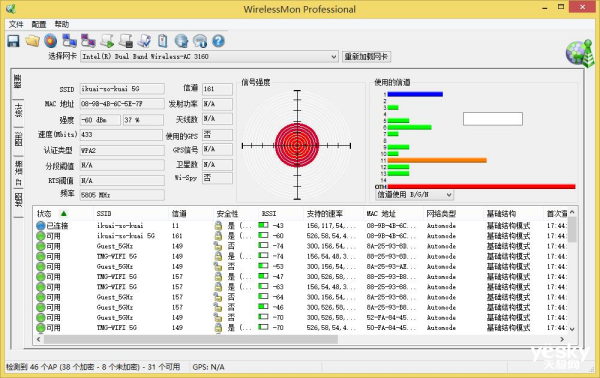This screenshot has width=600, height=378.
Task: Switch to the 图形 side tab
Action: pos(18,139)
